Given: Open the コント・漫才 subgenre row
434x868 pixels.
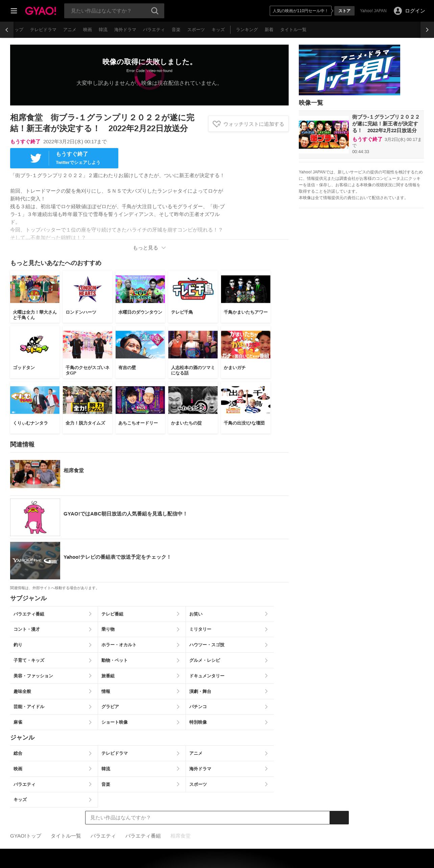Looking at the screenshot, I should (x=54, y=629).
